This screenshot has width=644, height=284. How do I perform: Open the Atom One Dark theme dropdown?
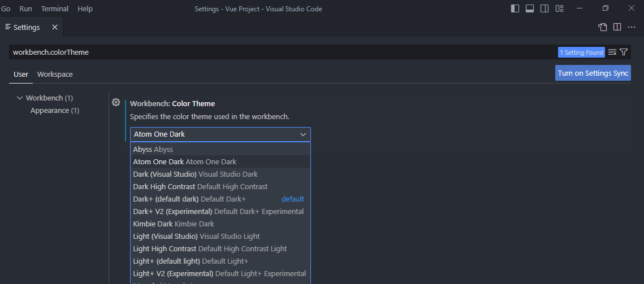pos(221,134)
